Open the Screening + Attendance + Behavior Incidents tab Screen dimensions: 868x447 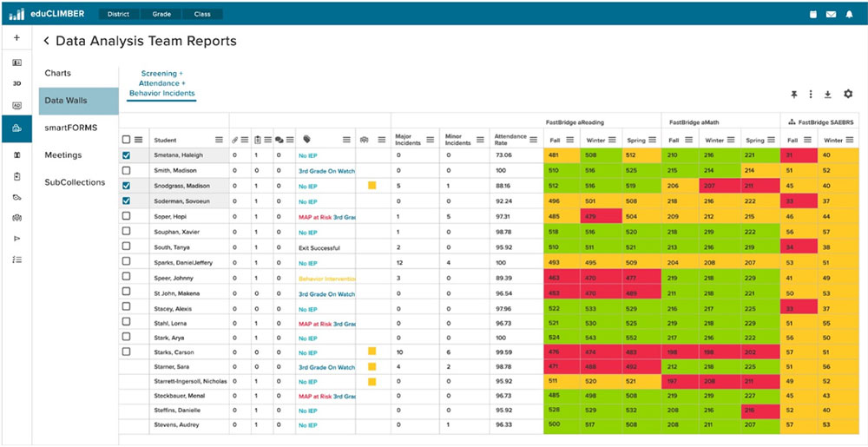162,83
